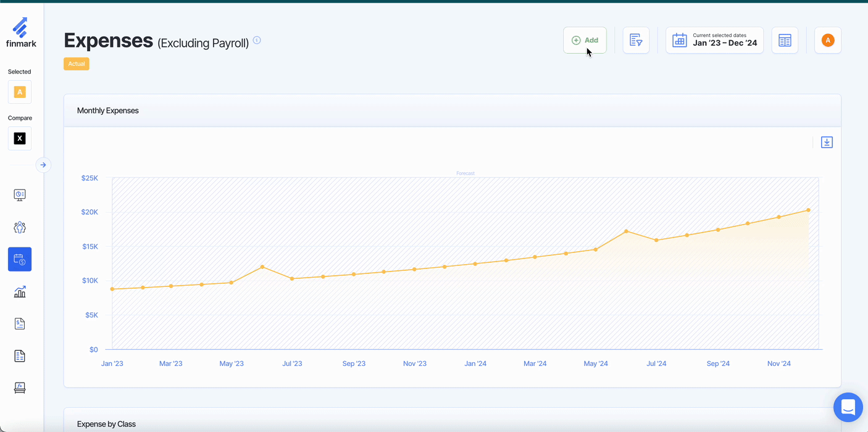Image resolution: width=868 pixels, height=432 pixels.
Task: Open the orange user avatar menu
Action: click(828, 40)
